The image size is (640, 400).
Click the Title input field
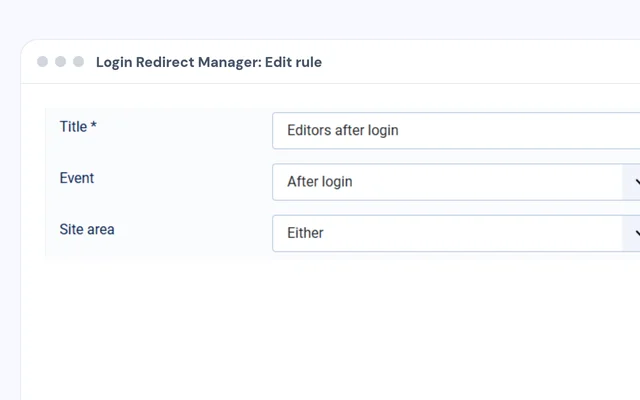click(456, 131)
